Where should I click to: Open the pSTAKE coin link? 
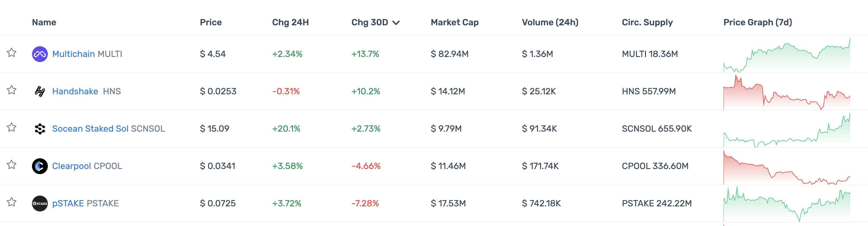click(x=68, y=204)
